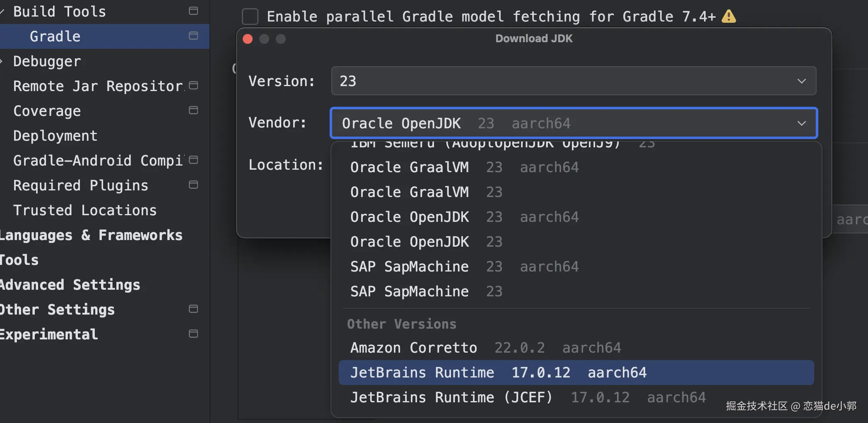Expand the Debugger tree node
This screenshot has height=423, width=868.
[x=2, y=61]
